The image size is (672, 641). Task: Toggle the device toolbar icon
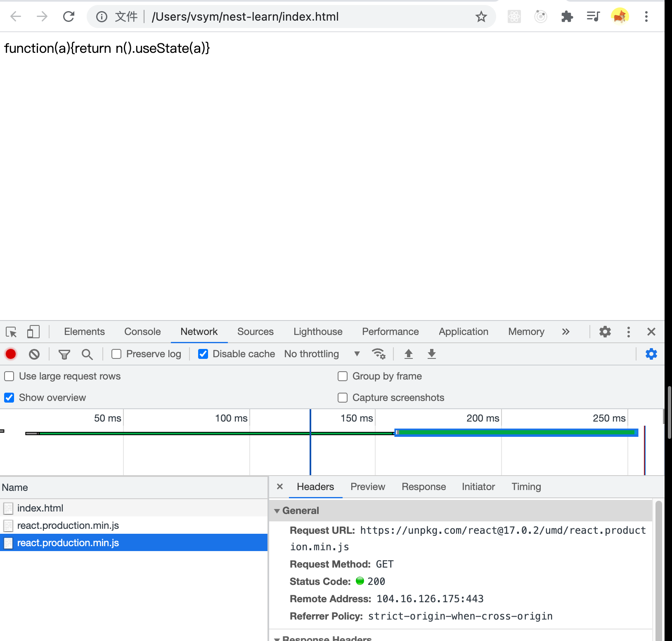tap(33, 332)
